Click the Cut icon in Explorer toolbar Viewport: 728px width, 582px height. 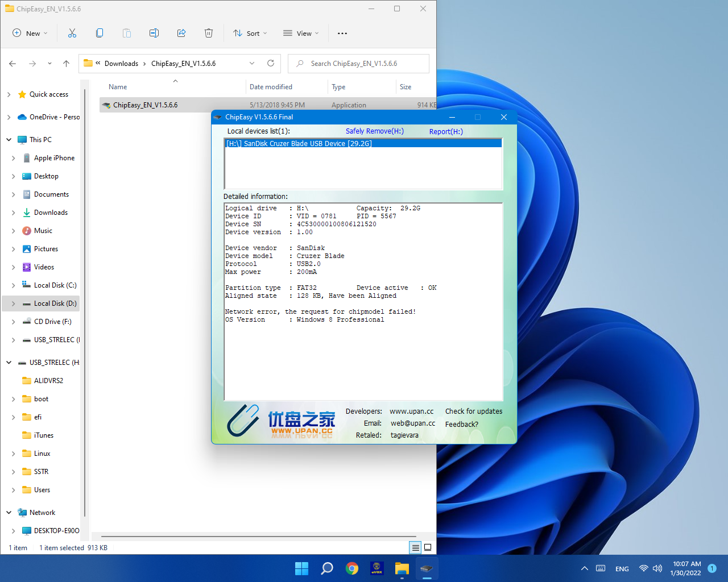pyautogui.click(x=72, y=33)
